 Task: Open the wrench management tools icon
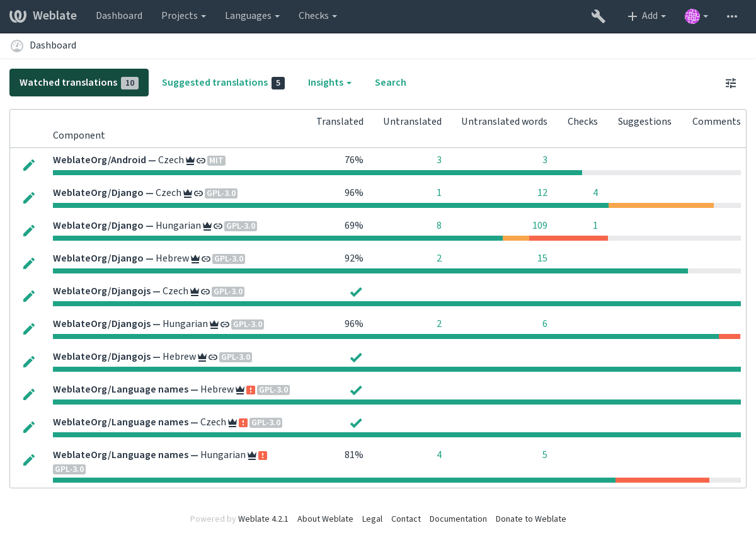(x=598, y=16)
